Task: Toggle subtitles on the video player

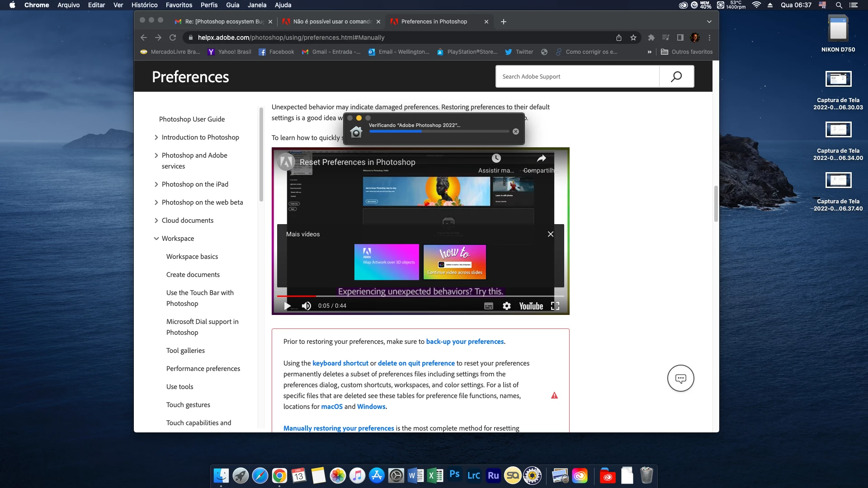Action: click(x=489, y=306)
